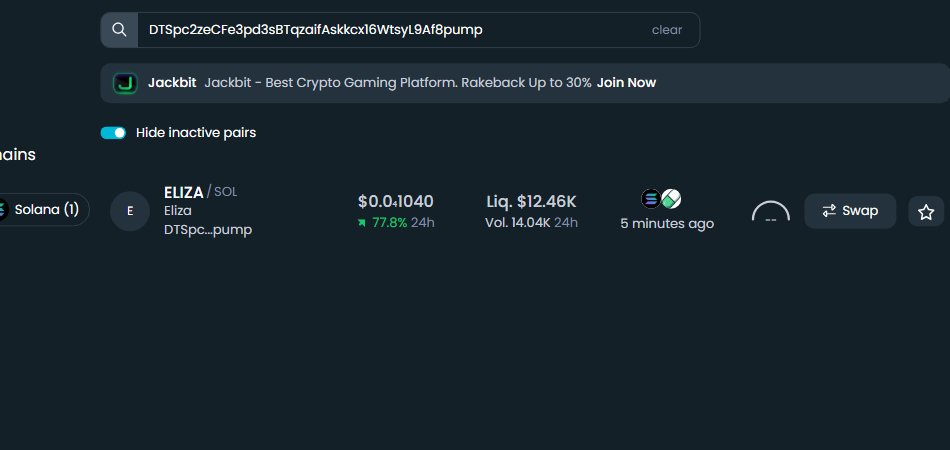Select the $0.0₄1040 price value
Image resolution: width=950 pixels, height=450 pixels.
396,201
